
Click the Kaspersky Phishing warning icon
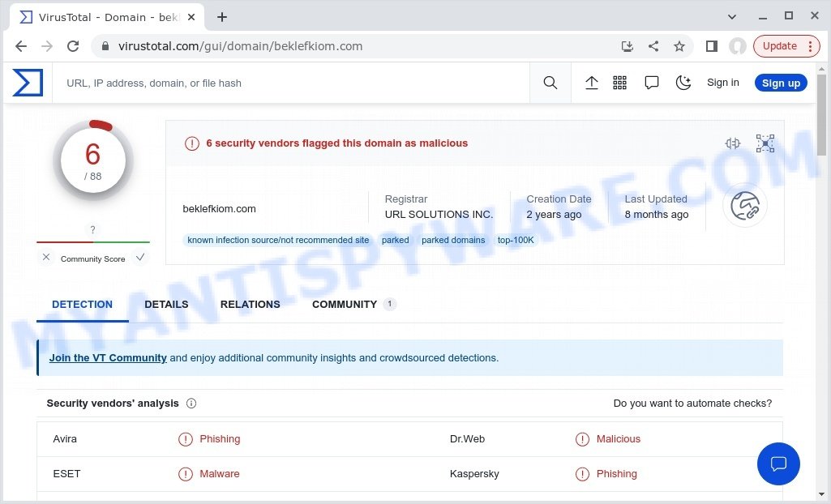(582, 474)
